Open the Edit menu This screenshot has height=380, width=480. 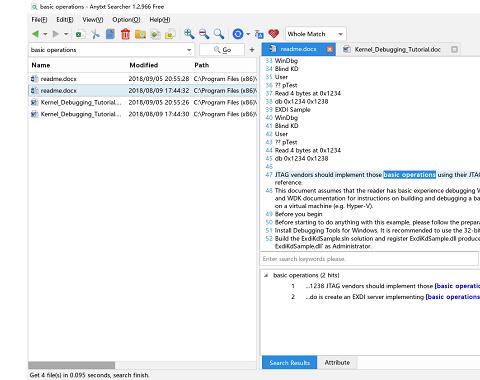coord(65,20)
